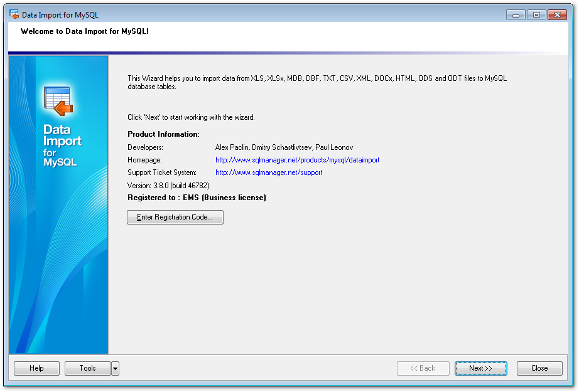This screenshot has height=392, width=579.
Task: Click the Close button at bottom right
Action: (539, 368)
